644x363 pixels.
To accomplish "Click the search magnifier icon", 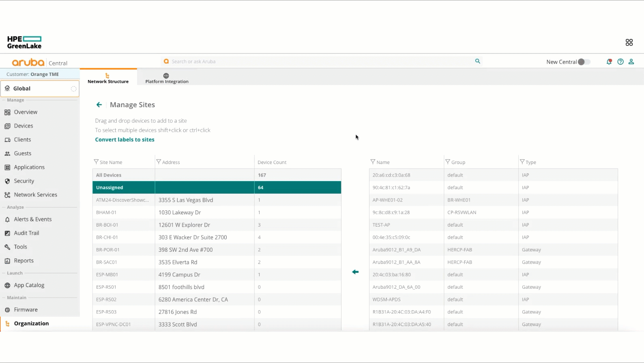I will [478, 61].
